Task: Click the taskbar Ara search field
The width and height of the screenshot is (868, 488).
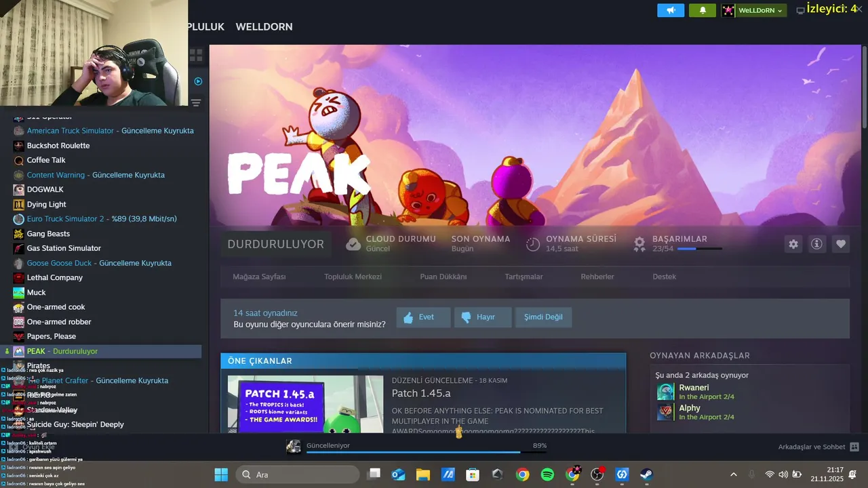Action: 298,474
